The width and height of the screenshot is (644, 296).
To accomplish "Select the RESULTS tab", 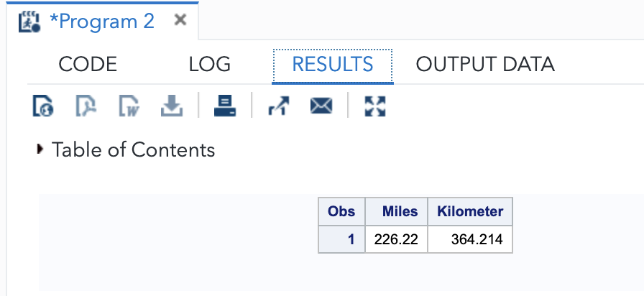I will [332, 65].
